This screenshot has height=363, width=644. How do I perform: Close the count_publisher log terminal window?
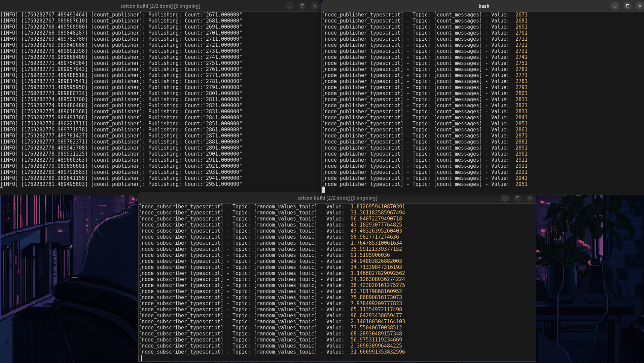click(x=315, y=6)
